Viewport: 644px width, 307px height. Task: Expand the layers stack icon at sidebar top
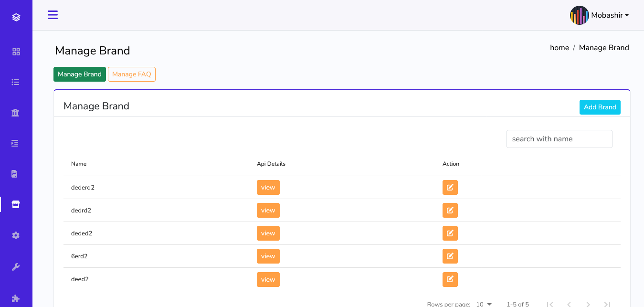pos(16,17)
